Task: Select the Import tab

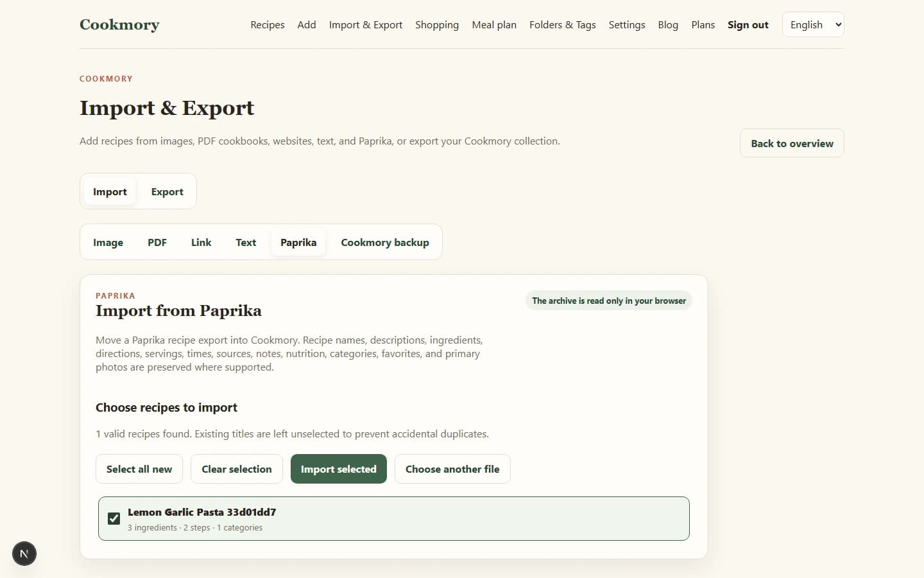Action: tap(110, 191)
